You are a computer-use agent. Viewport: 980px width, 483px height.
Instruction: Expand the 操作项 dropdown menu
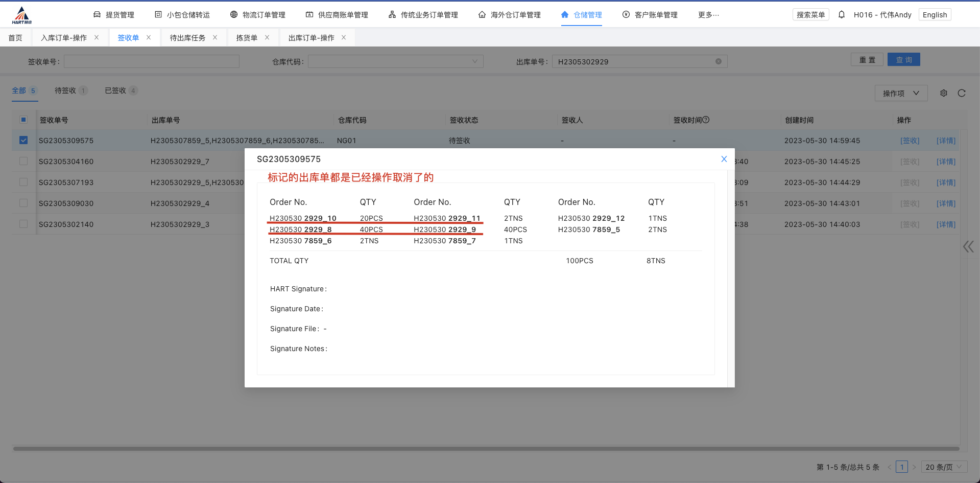tap(900, 93)
